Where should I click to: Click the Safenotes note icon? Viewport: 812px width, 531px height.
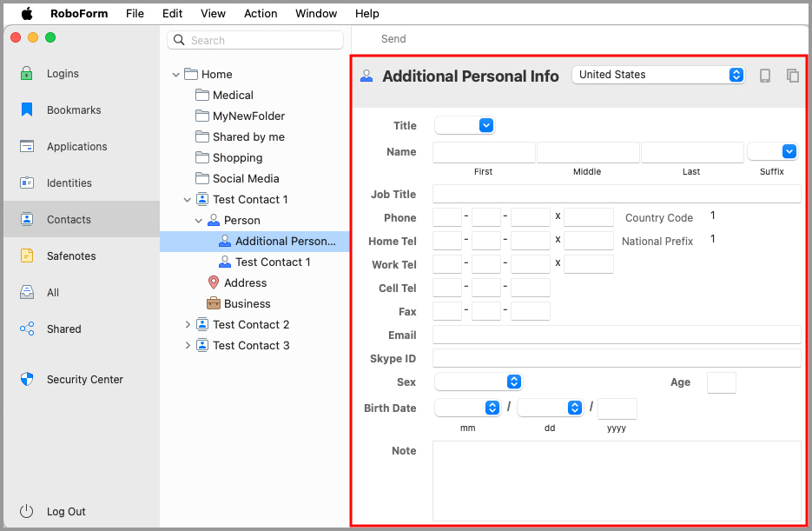tap(26, 256)
